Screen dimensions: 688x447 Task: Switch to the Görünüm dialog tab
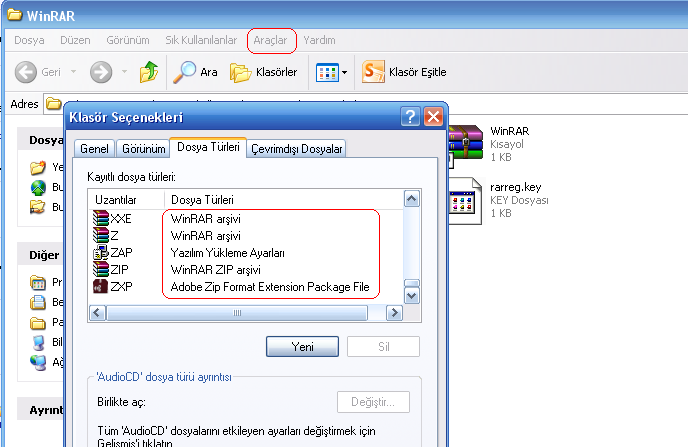[x=143, y=149]
